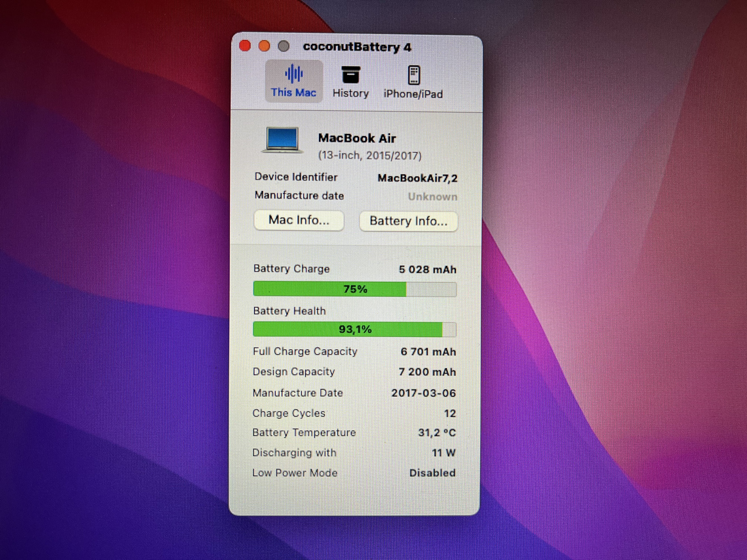Click the 7 200 mAh design capacity value
The image size is (747, 560).
click(x=428, y=372)
